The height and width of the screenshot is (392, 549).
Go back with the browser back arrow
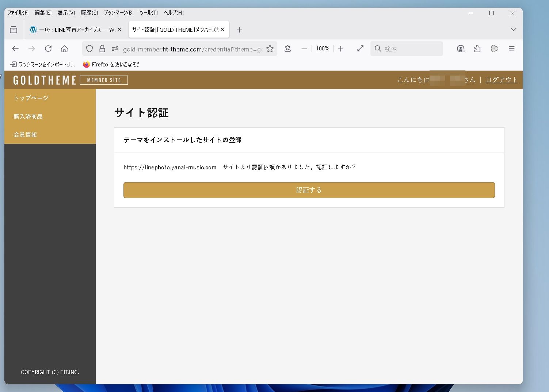(15, 49)
